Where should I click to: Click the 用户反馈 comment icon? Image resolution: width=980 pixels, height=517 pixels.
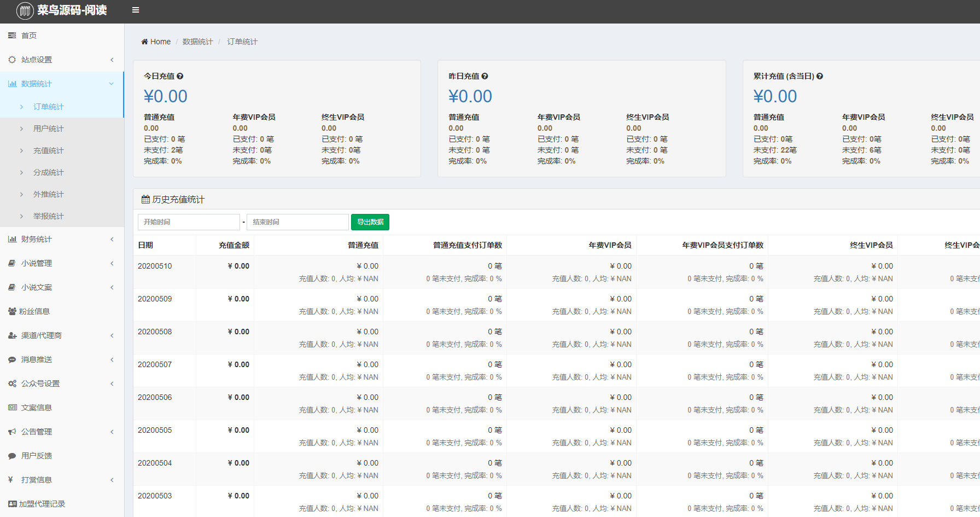[x=12, y=456]
